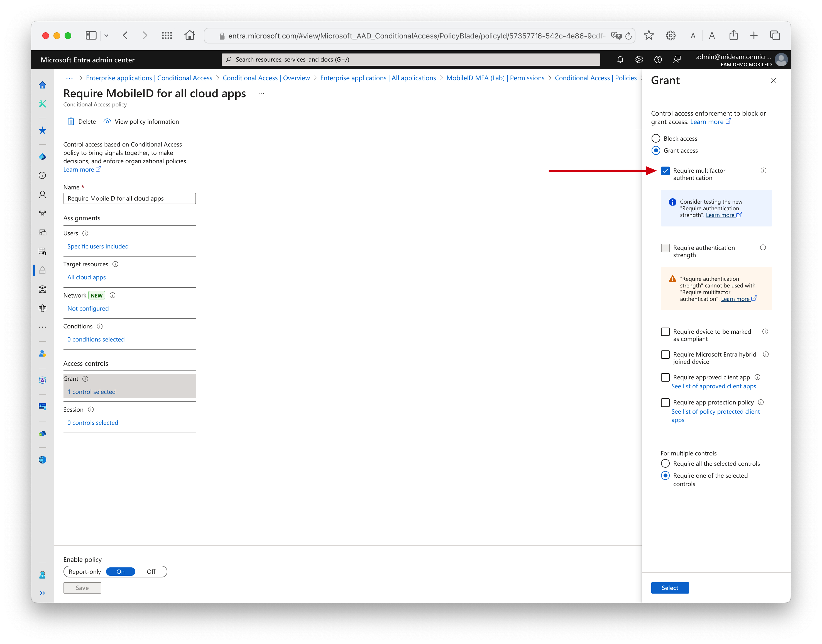Click the policy Name input field
Image resolution: width=822 pixels, height=644 pixels.
coord(129,198)
